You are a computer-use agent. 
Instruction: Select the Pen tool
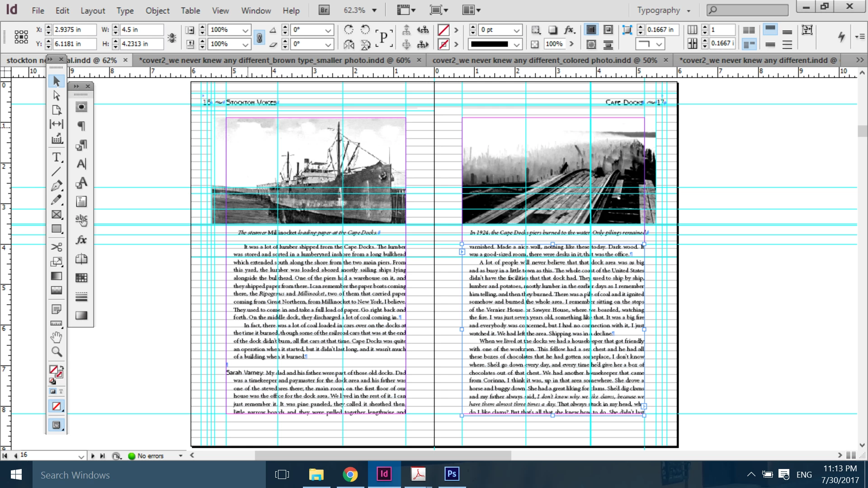56,186
